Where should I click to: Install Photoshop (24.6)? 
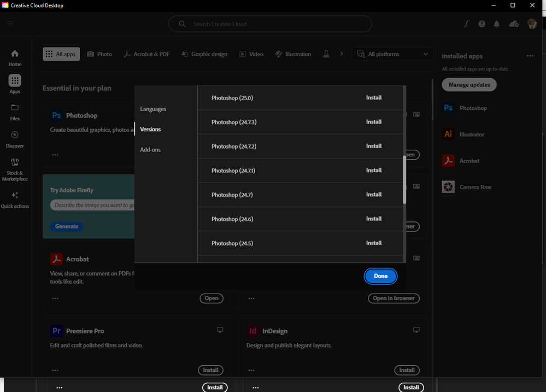(x=374, y=219)
